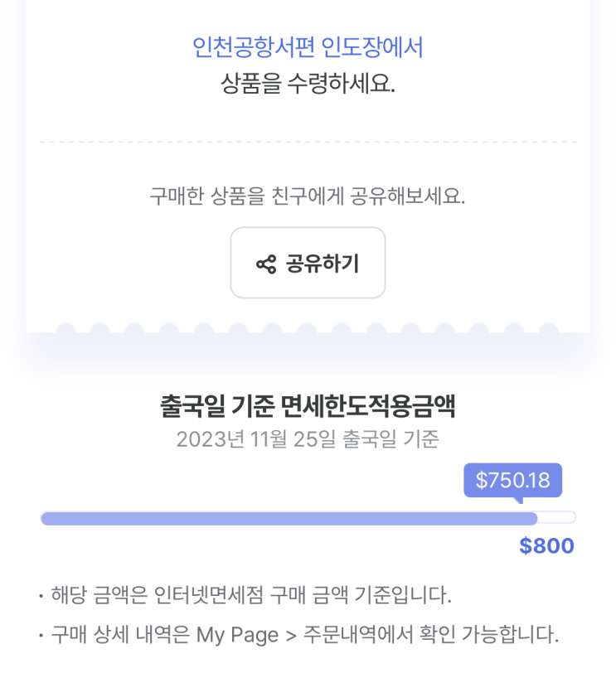Click the bullet dot before 해당 금액은
Image resolution: width=616 pixels, height=678 pixels.
click(x=40, y=595)
